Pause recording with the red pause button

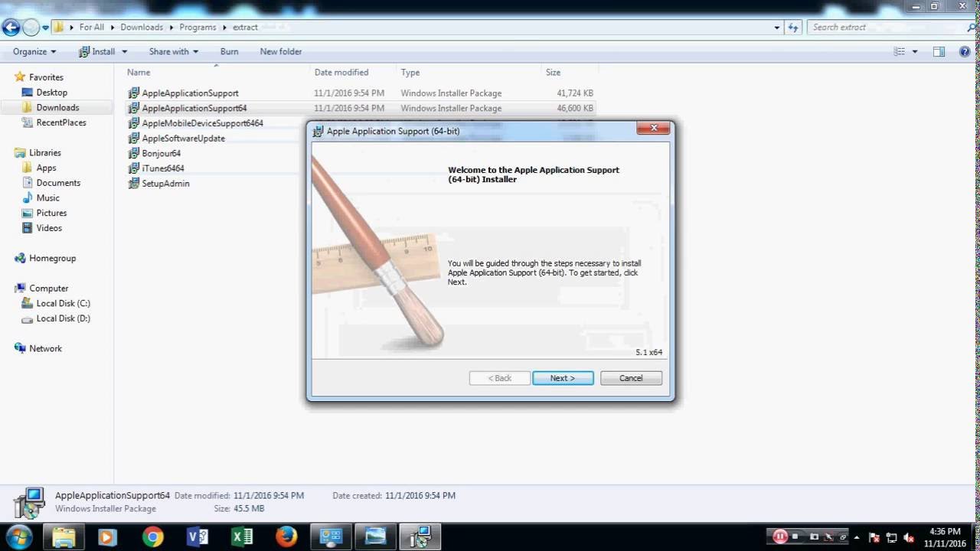point(780,536)
